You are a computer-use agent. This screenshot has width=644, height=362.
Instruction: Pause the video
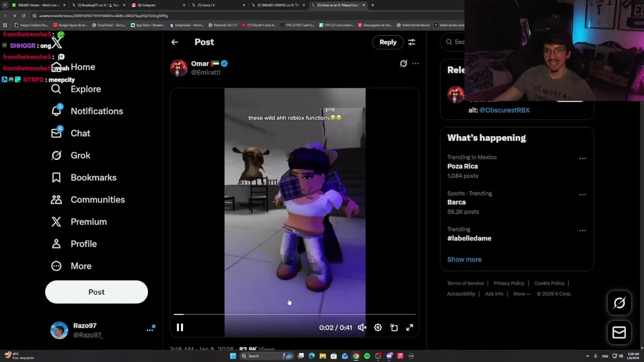pos(180,327)
